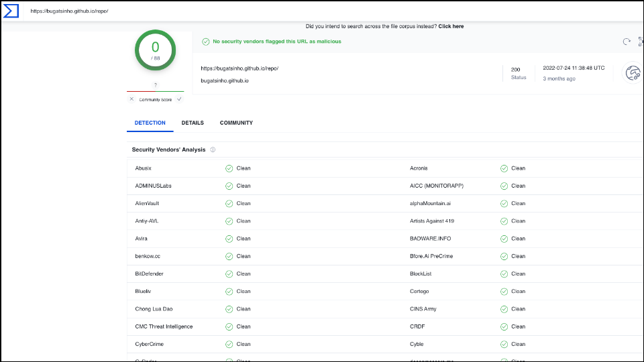
Task: Click the Blueliv vendor name
Action: tap(143, 292)
